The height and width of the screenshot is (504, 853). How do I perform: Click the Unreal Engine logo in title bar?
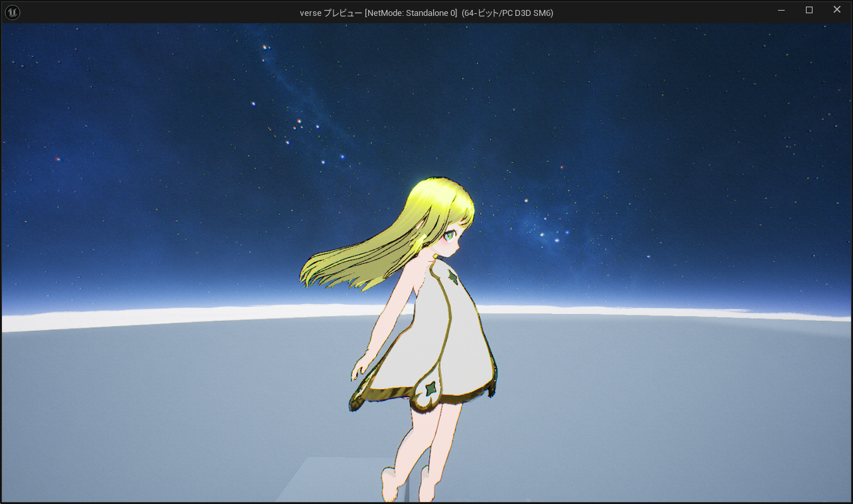pos(12,12)
